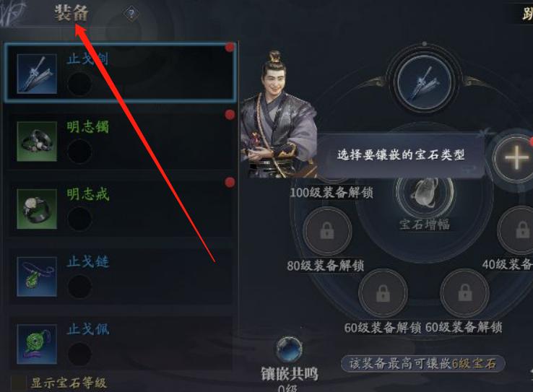The height and width of the screenshot is (392, 533).
Task: Select the 明志镯 bracelet icon
Action: pyautogui.click(x=37, y=141)
